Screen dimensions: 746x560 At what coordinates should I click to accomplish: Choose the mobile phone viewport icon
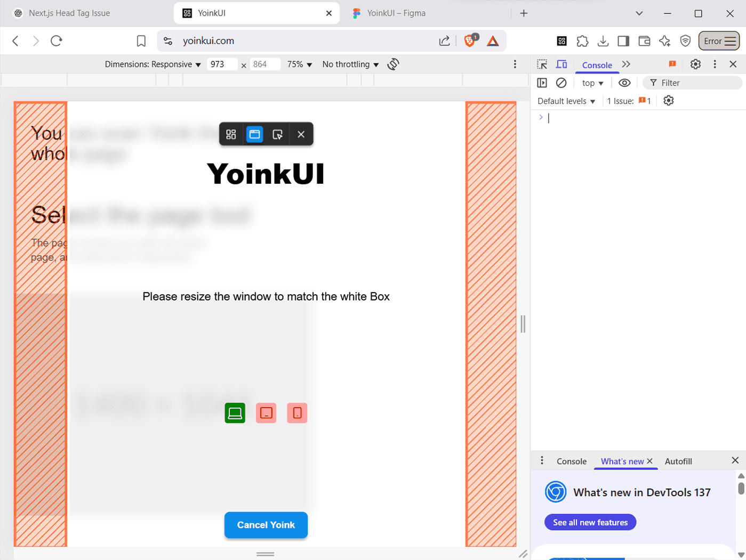[x=297, y=413]
